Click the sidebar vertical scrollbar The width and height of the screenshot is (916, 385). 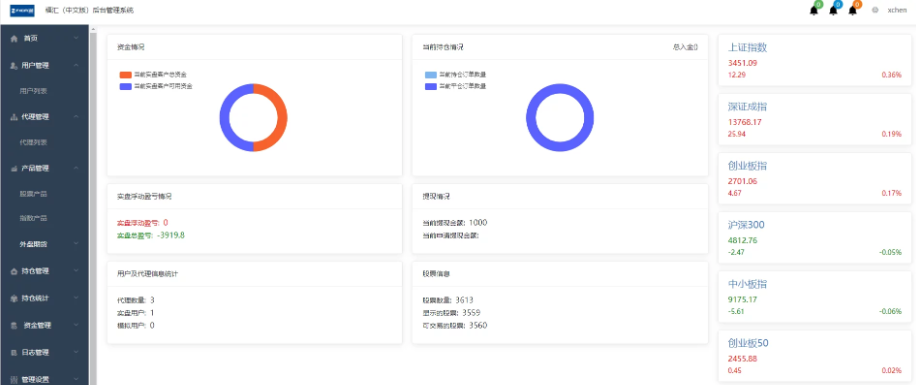pos(92,204)
